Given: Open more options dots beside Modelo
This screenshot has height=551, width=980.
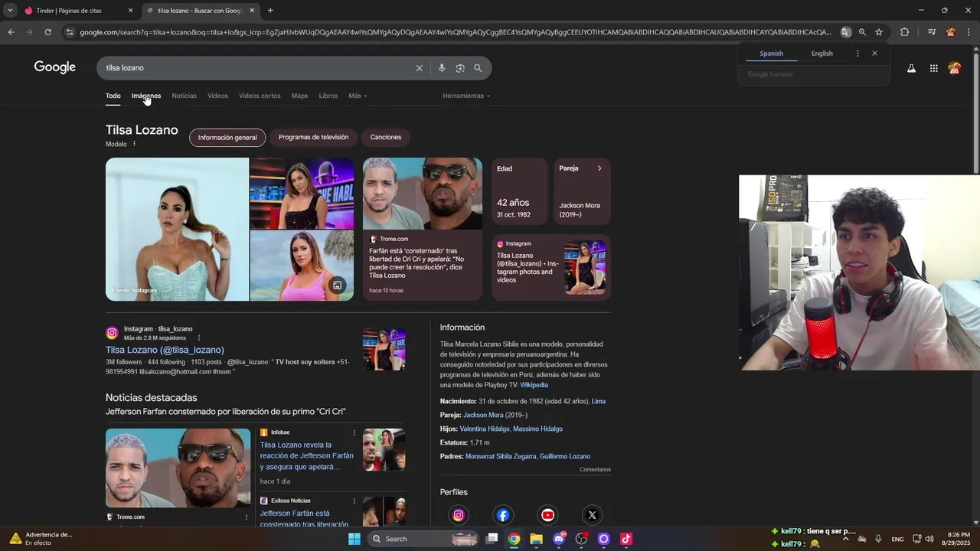Looking at the screenshot, I should click(134, 144).
